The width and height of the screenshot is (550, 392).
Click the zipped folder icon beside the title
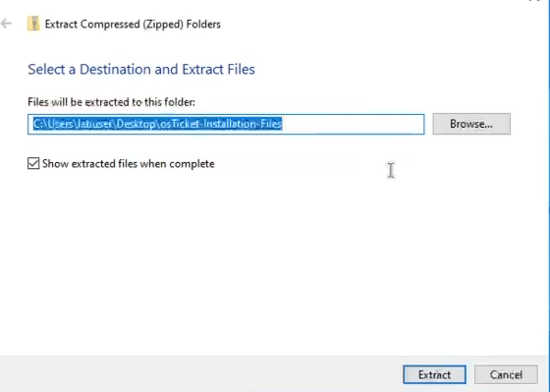pos(33,24)
